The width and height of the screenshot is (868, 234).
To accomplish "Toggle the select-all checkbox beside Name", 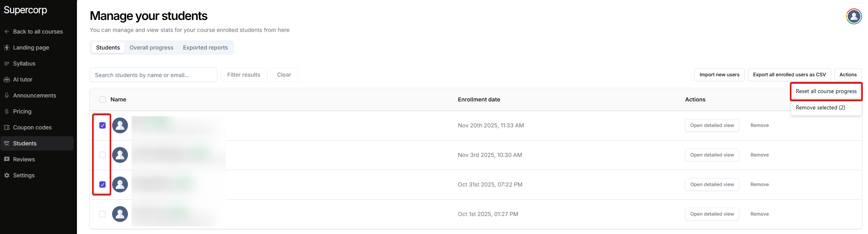I will 102,99.
